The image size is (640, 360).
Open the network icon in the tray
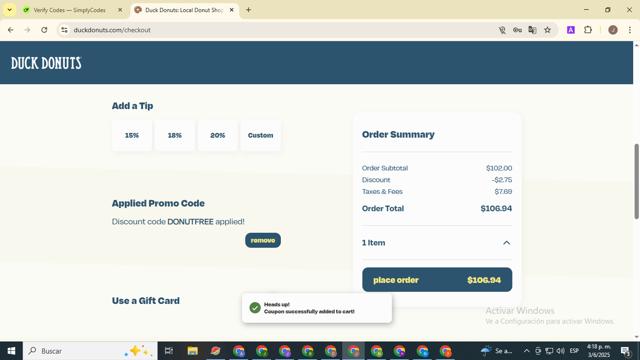point(549,351)
